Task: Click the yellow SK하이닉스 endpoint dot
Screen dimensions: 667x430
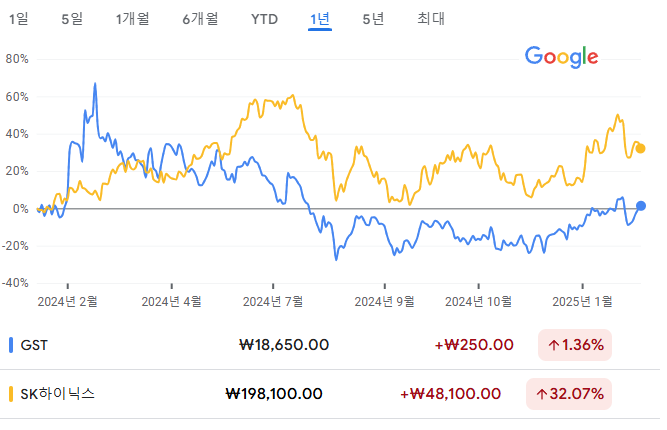Action: [641, 149]
